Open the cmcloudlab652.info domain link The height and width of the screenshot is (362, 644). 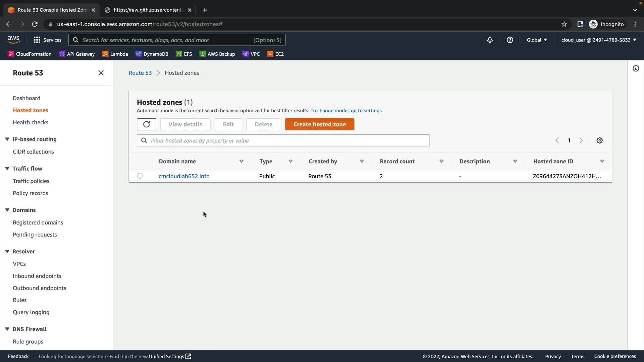(184, 176)
